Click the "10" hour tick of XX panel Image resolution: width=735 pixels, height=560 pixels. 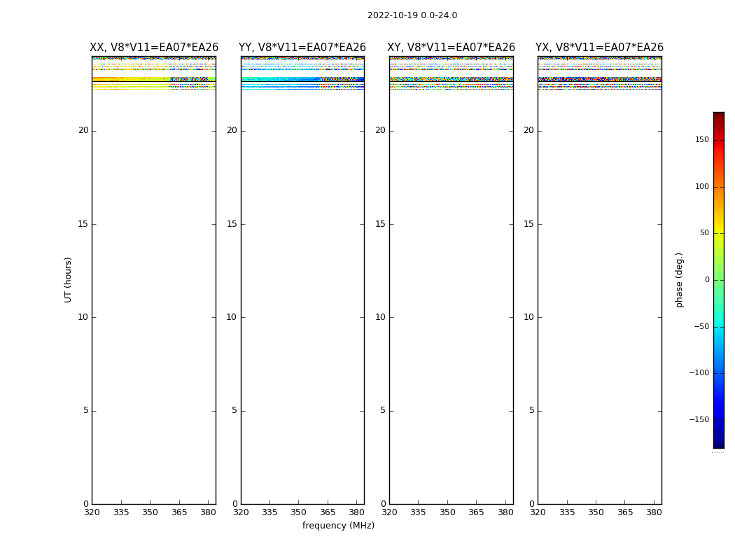[x=83, y=317]
